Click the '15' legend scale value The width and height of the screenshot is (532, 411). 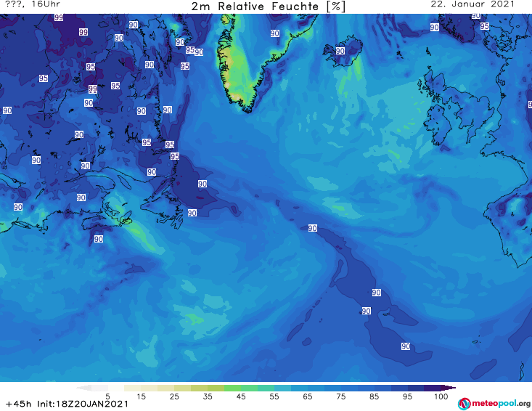[x=141, y=396]
